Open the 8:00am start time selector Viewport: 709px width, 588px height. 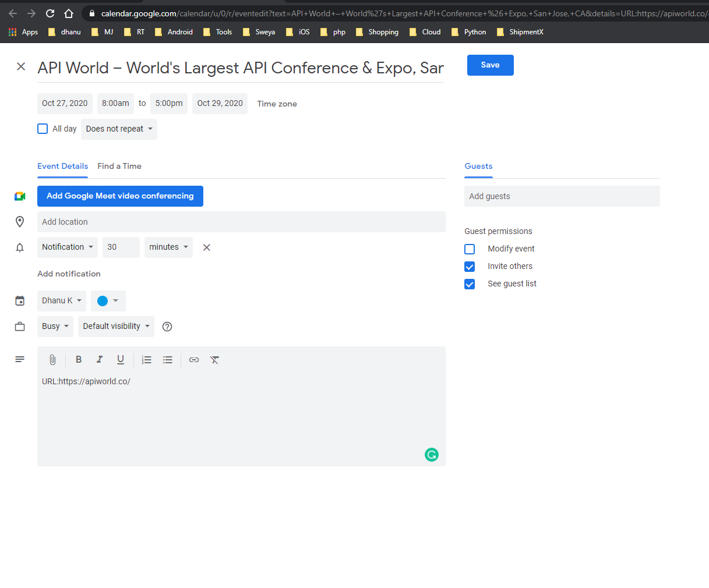[115, 104]
